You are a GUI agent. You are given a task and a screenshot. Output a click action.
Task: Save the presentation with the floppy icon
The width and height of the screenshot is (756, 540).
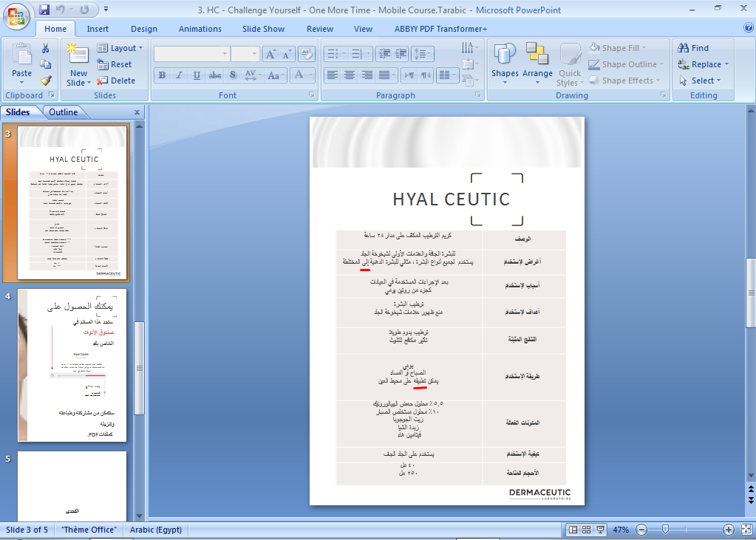pos(44,9)
